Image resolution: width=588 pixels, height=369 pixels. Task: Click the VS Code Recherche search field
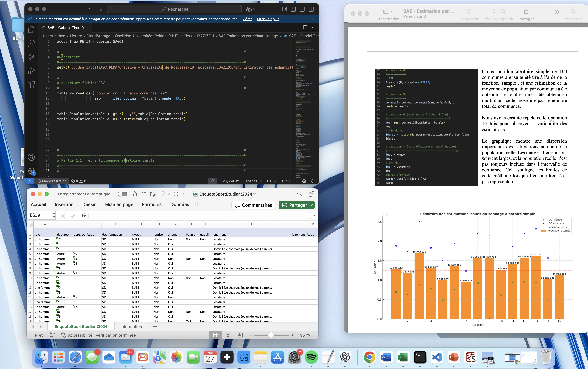[x=175, y=9]
